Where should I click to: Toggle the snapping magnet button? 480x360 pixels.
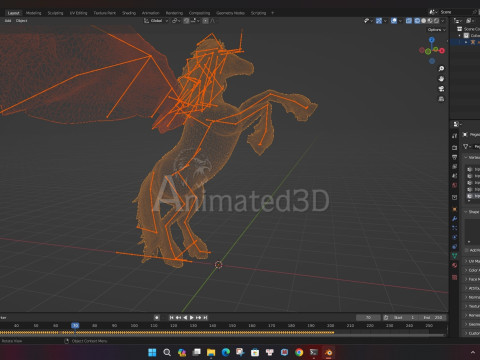click(x=187, y=21)
